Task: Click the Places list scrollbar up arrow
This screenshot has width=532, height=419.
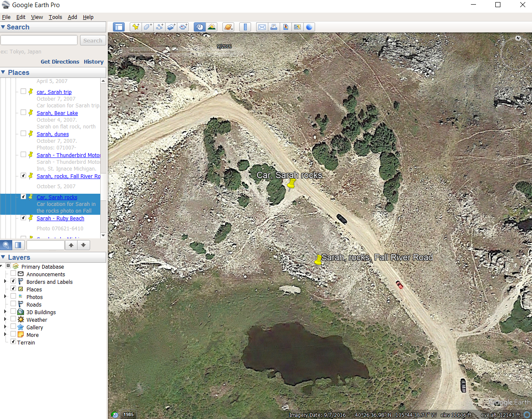Action: (103, 81)
